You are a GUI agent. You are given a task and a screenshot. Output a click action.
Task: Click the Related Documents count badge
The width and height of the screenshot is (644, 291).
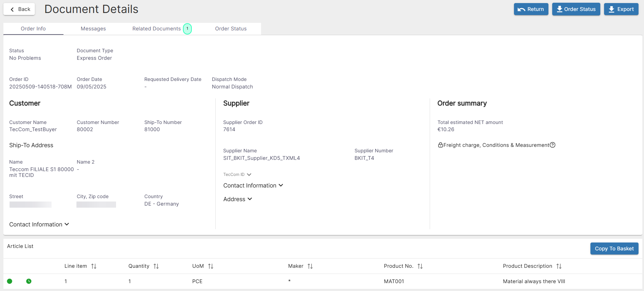click(187, 29)
